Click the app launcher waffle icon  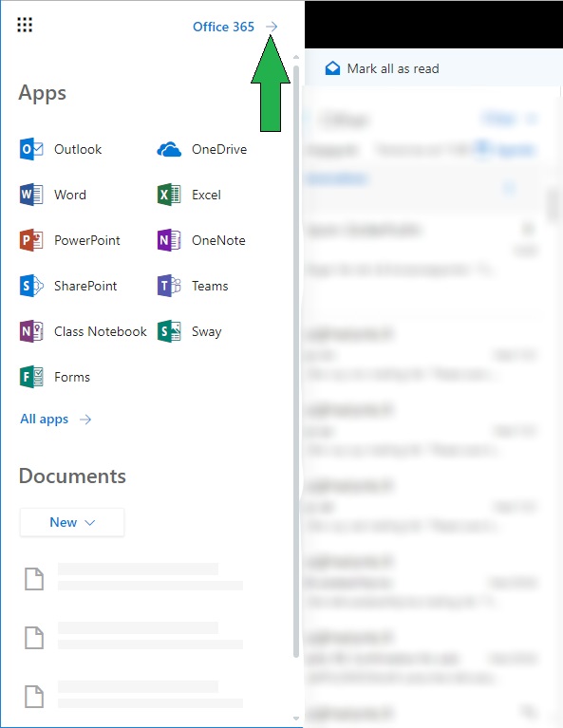tap(25, 25)
